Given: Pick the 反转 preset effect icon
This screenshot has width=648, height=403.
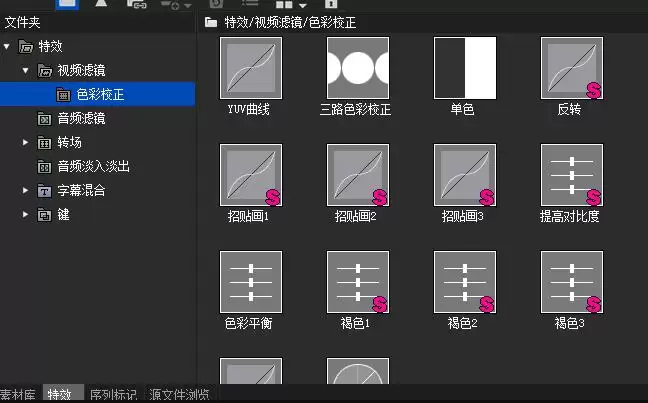Looking at the screenshot, I should 572,68.
